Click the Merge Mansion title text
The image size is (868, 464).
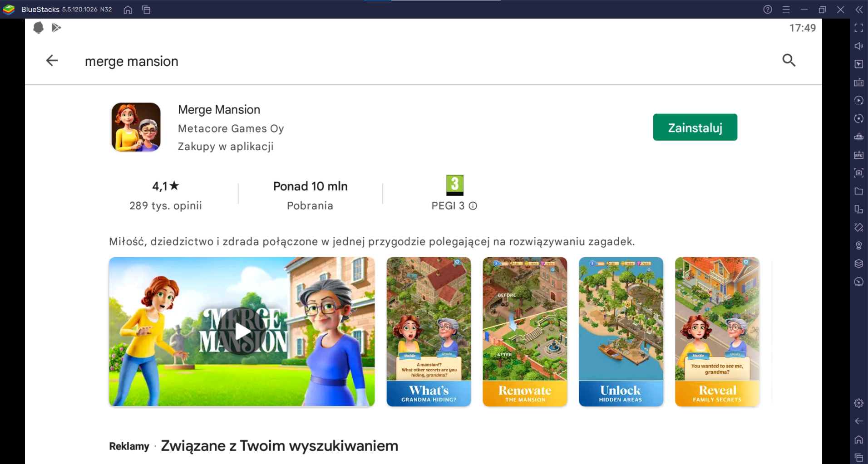tap(219, 110)
